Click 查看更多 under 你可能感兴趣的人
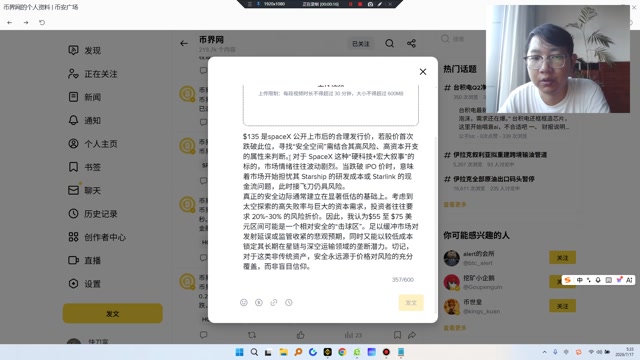 [x=455, y=328]
